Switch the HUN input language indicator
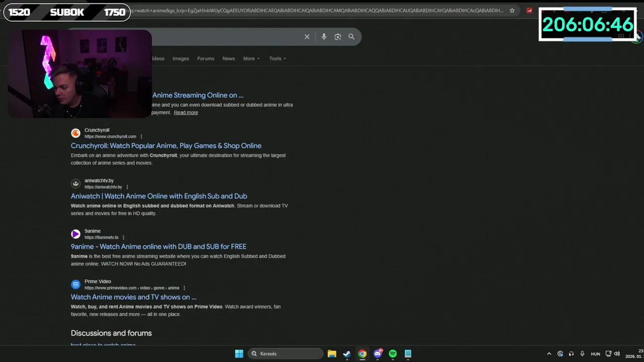 click(x=596, y=354)
